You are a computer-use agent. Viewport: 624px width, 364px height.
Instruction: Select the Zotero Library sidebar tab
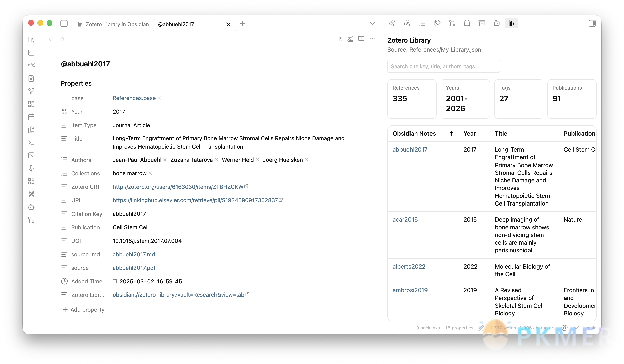click(x=512, y=23)
